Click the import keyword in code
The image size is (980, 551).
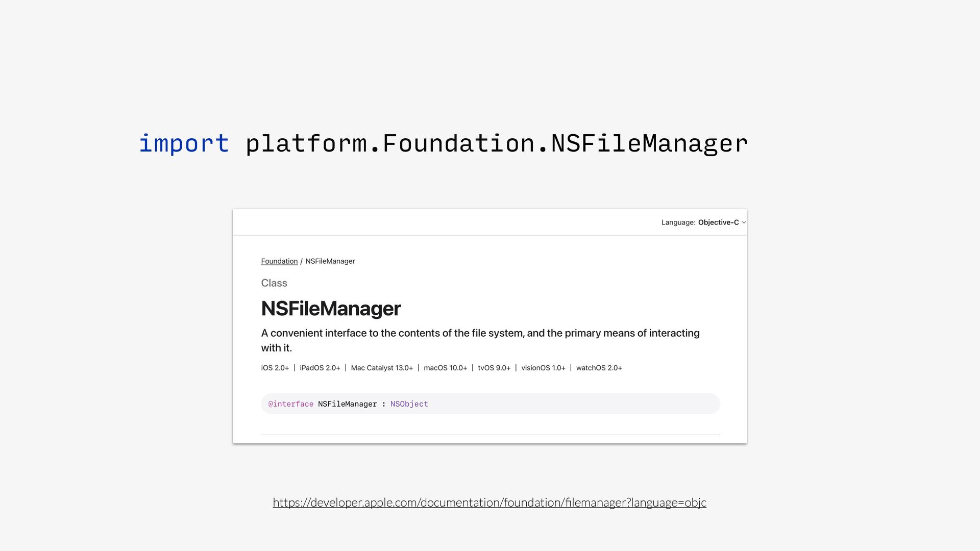coord(184,143)
